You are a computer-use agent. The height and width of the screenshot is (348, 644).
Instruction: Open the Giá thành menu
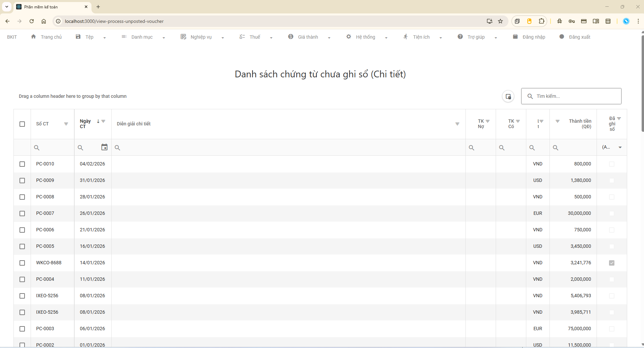[308, 37]
